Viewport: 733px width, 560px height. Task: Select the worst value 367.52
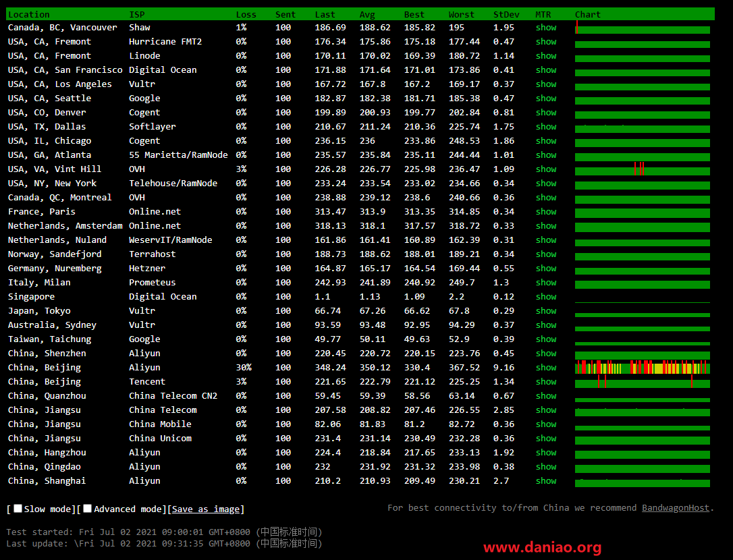click(x=464, y=368)
